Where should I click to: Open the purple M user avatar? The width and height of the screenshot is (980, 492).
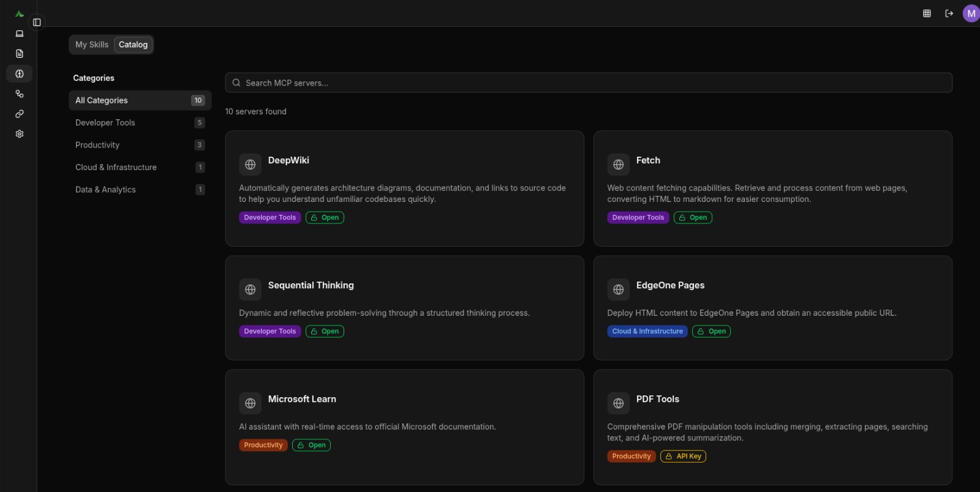971,13
